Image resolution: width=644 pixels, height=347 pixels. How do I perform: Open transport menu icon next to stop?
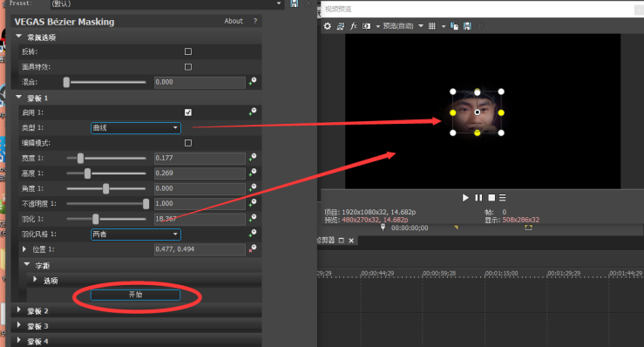[x=502, y=198]
